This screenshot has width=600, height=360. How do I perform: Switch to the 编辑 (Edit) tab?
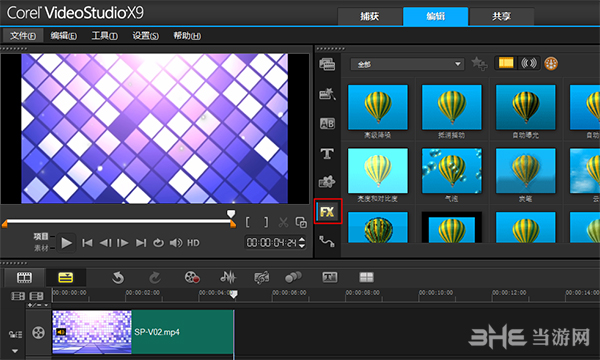pyautogui.click(x=435, y=16)
